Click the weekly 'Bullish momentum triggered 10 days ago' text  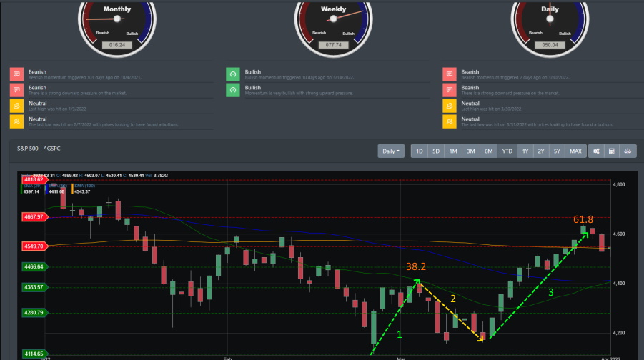pos(299,78)
